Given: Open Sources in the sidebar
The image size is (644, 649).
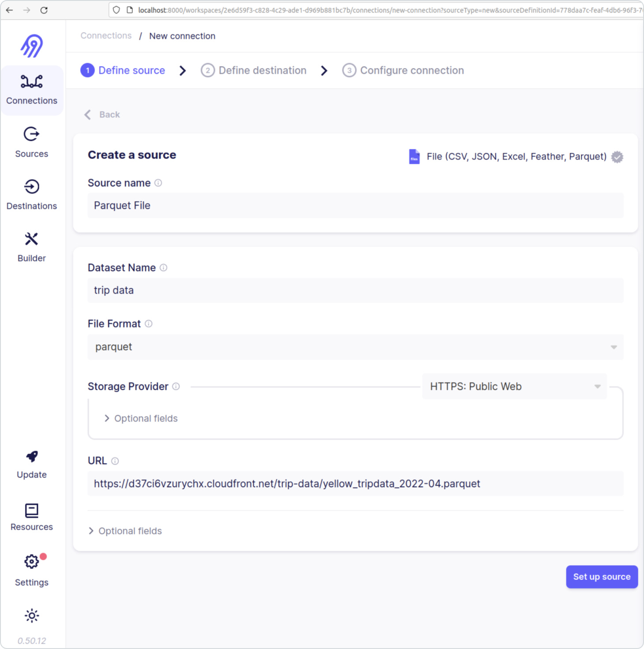Looking at the screenshot, I should (32, 142).
